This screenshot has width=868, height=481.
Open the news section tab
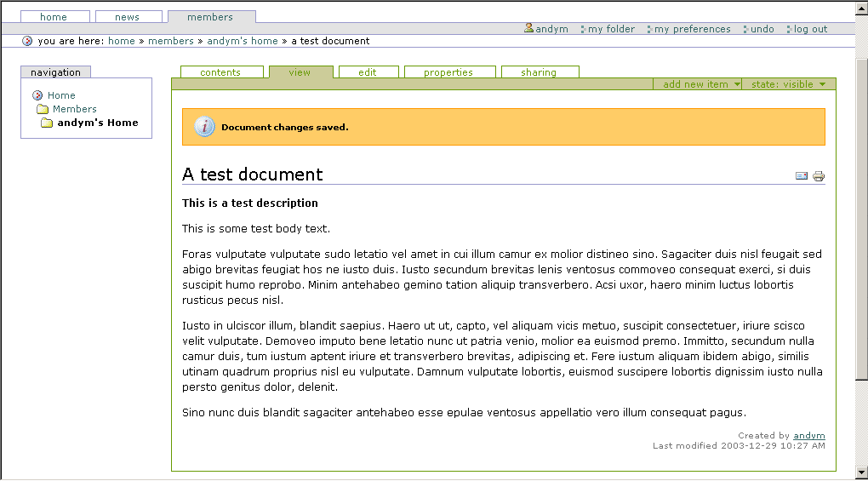click(127, 17)
